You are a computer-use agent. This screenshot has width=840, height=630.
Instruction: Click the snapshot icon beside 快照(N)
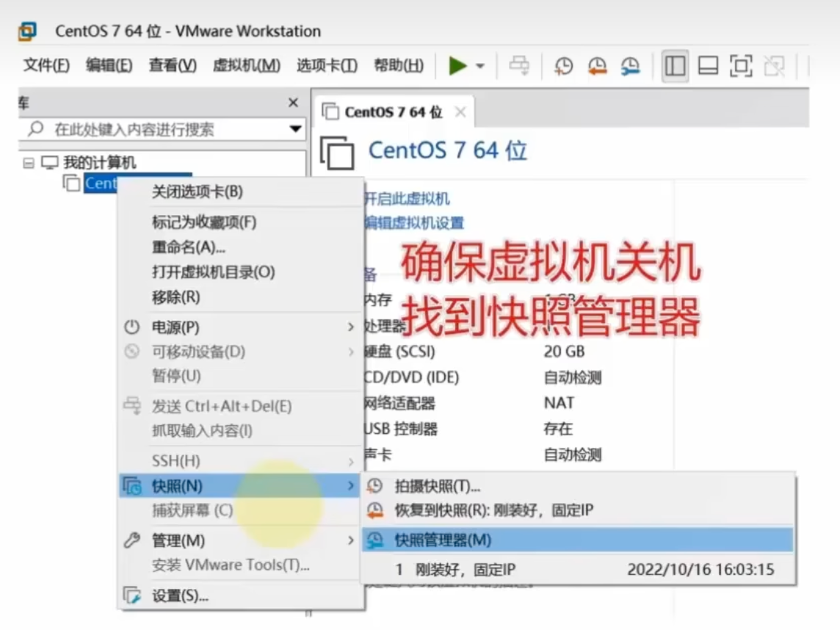point(132,486)
